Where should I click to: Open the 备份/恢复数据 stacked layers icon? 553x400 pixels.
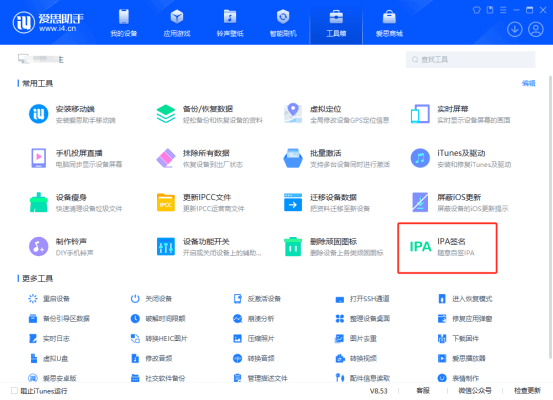tap(166, 114)
